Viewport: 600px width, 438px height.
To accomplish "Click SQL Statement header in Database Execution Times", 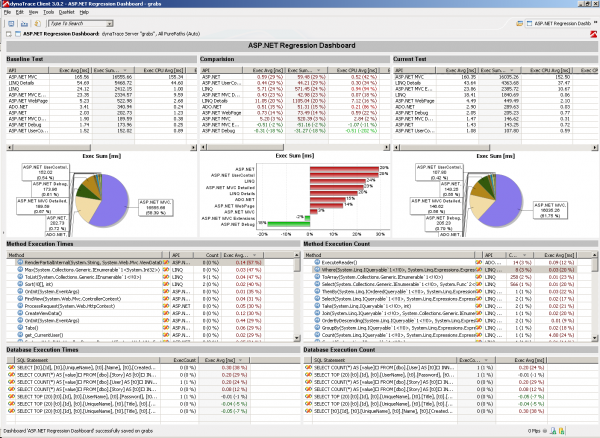I will coord(87,360).
